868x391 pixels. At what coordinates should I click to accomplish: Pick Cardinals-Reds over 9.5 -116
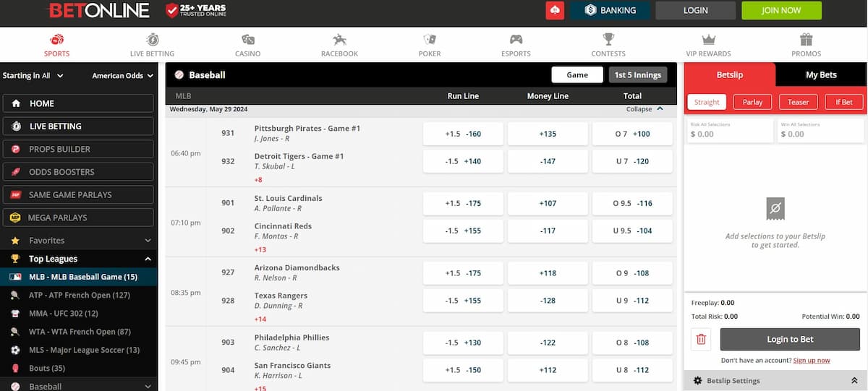[x=632, y=203]
